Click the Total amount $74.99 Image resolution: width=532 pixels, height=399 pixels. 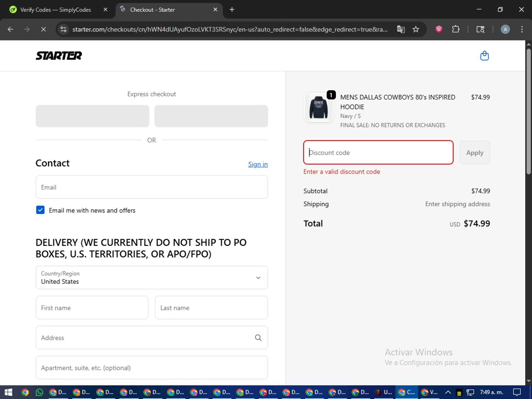pos(477,223)
